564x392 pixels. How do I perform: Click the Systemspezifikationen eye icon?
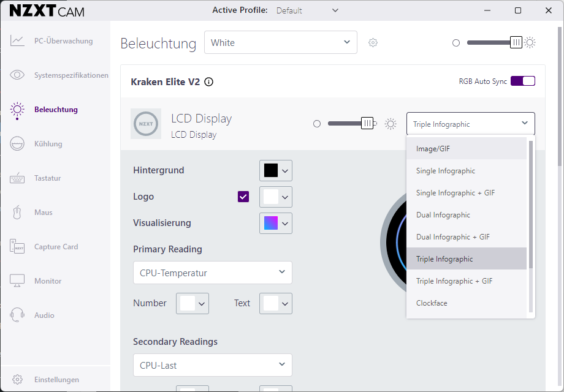17,75
